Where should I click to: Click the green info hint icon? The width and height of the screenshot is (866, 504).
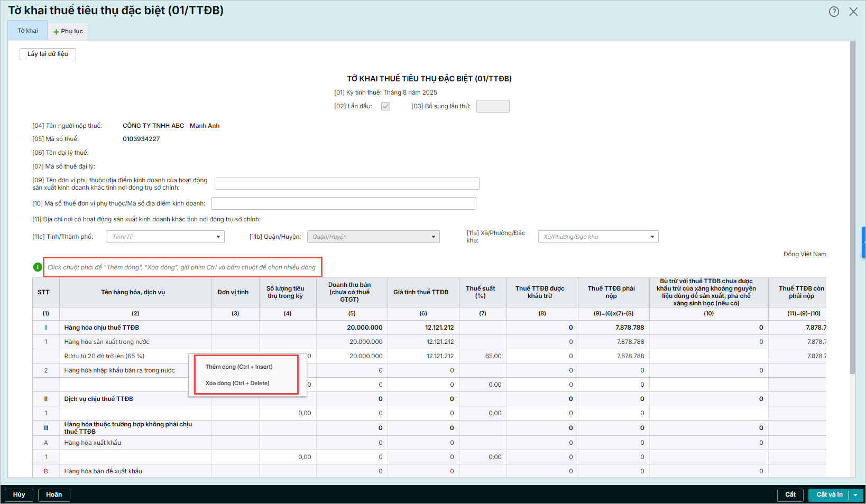coord(38,267)
